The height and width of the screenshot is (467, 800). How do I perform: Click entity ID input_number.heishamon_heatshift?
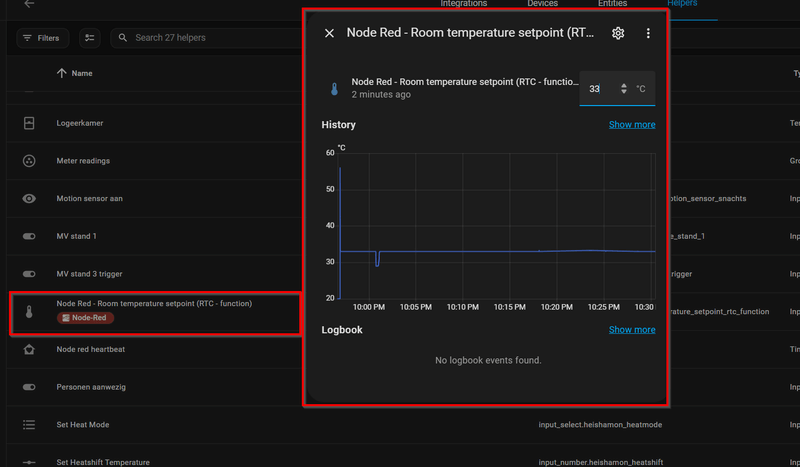pos(601,462)
